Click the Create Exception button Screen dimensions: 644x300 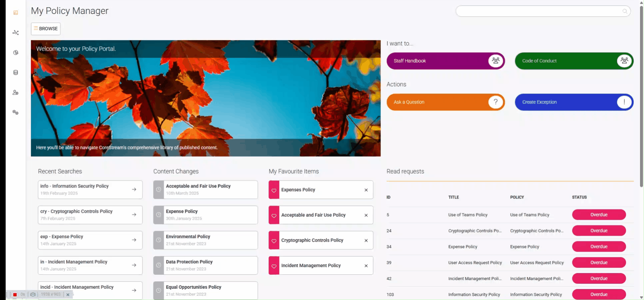coord(574,102)
